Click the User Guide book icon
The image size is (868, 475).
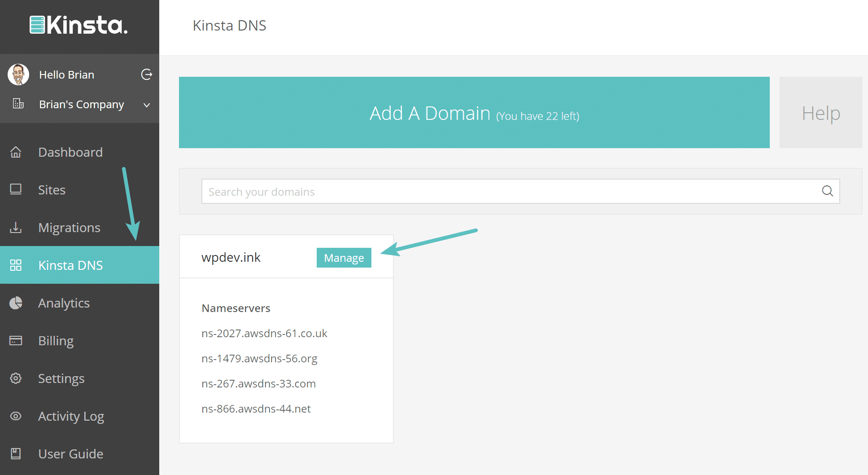[16, 454]
